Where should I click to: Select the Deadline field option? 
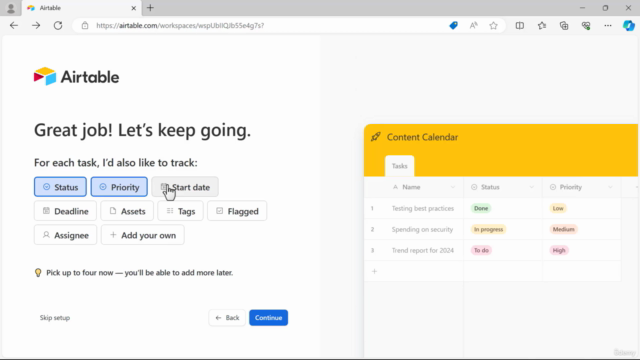(x=65, y=211)
